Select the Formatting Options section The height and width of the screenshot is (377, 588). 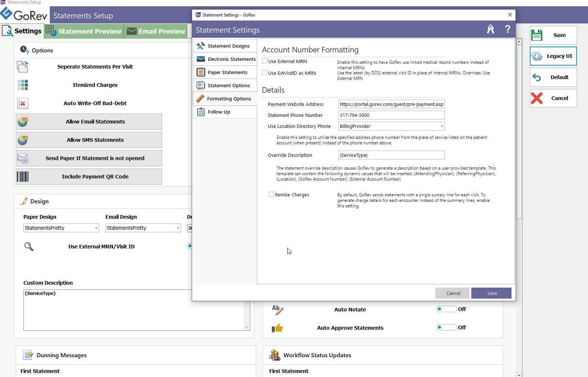225,99
